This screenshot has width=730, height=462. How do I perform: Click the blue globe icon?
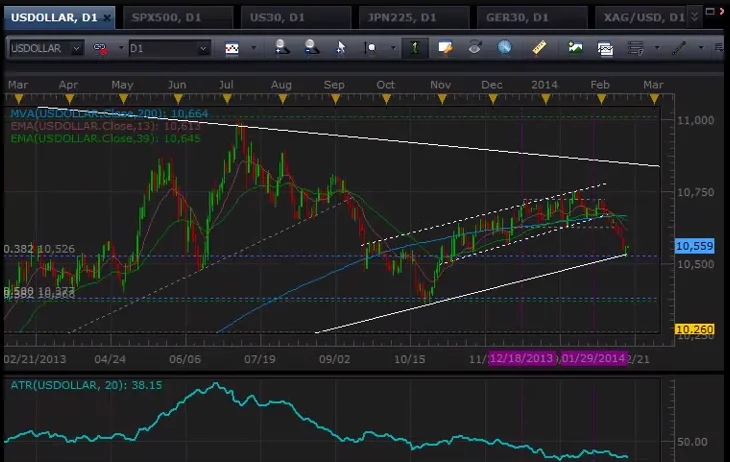(505, 47)
